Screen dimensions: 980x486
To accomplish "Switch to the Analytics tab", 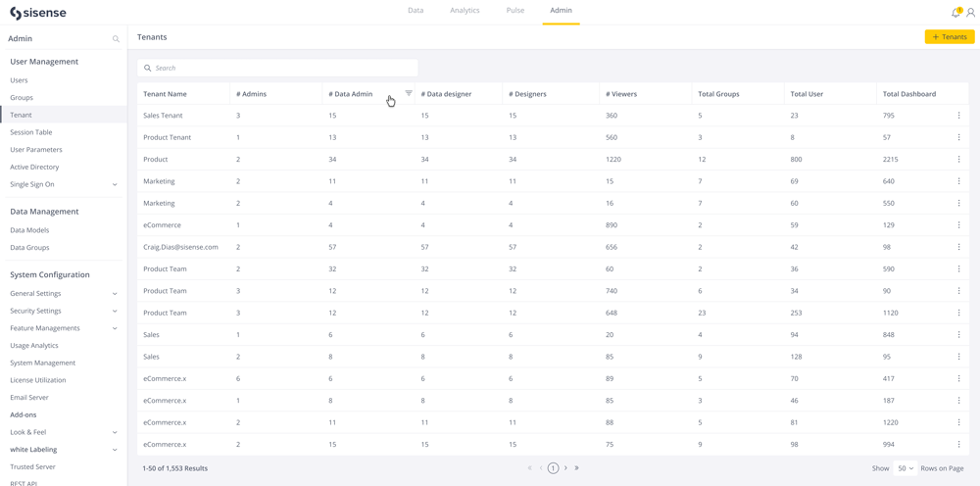I will point(465,11).
